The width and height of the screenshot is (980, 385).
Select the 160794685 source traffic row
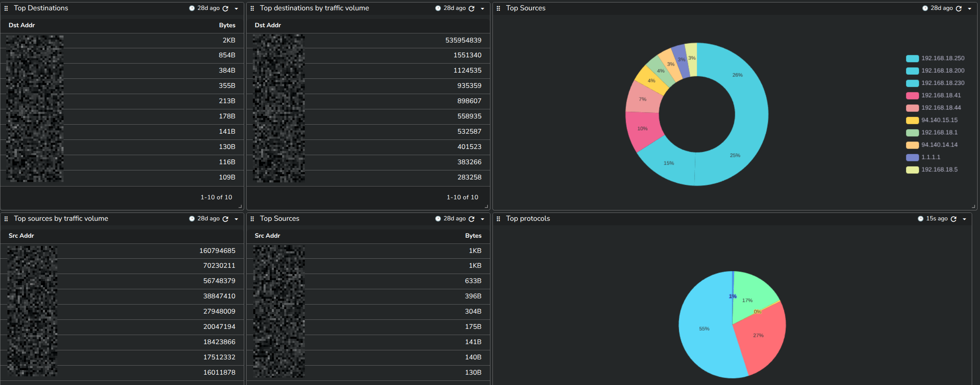click(x=122, y=251)
